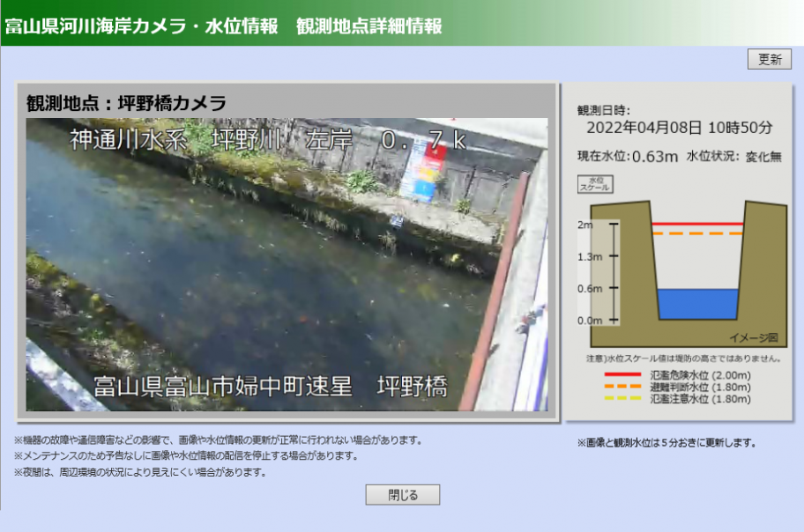Click the イメージ図 label in diagram

click(x=754, y=337)
